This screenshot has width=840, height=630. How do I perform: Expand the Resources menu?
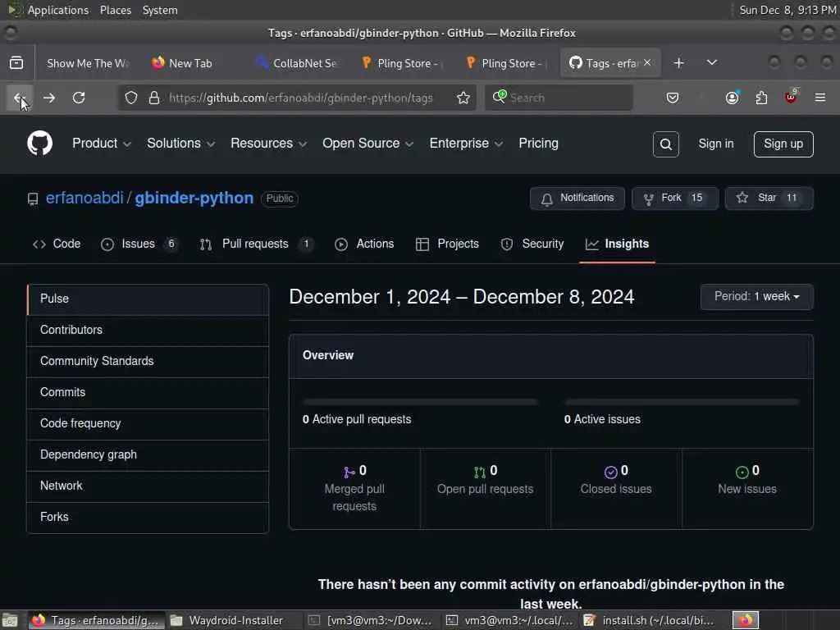(268, 144)
